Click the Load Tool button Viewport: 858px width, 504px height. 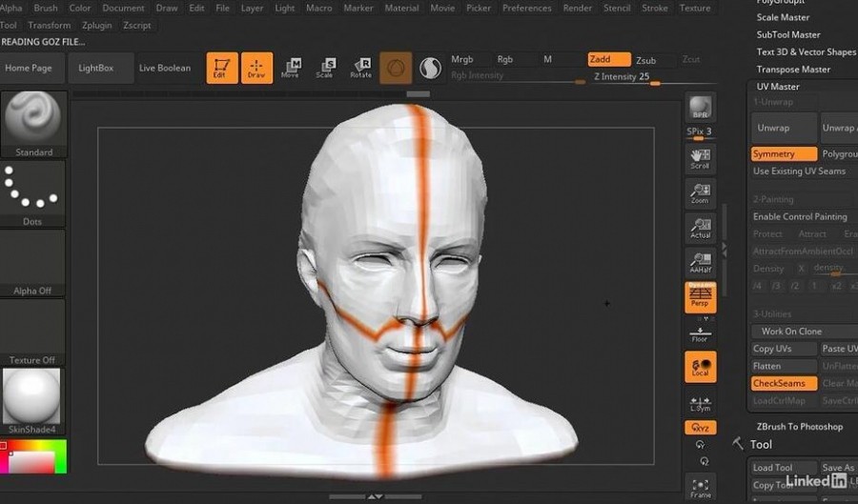pyautogui.click(x=785, y=468)
